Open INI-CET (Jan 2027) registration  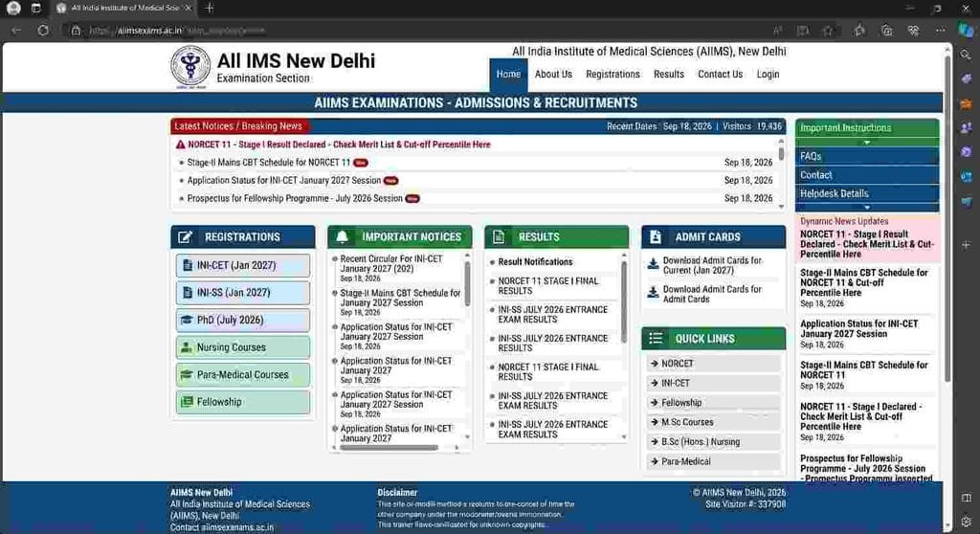(242, 265)
